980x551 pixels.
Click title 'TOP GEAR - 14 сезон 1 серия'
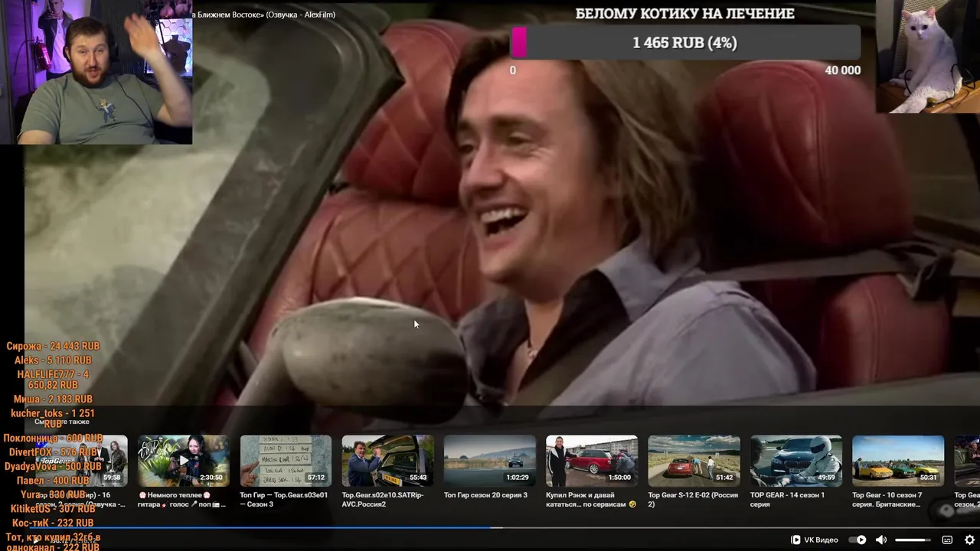[787, 500]
